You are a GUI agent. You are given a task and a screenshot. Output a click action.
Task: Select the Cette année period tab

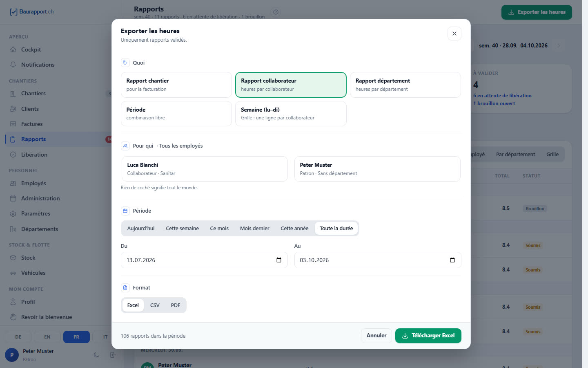coord(294,228)
